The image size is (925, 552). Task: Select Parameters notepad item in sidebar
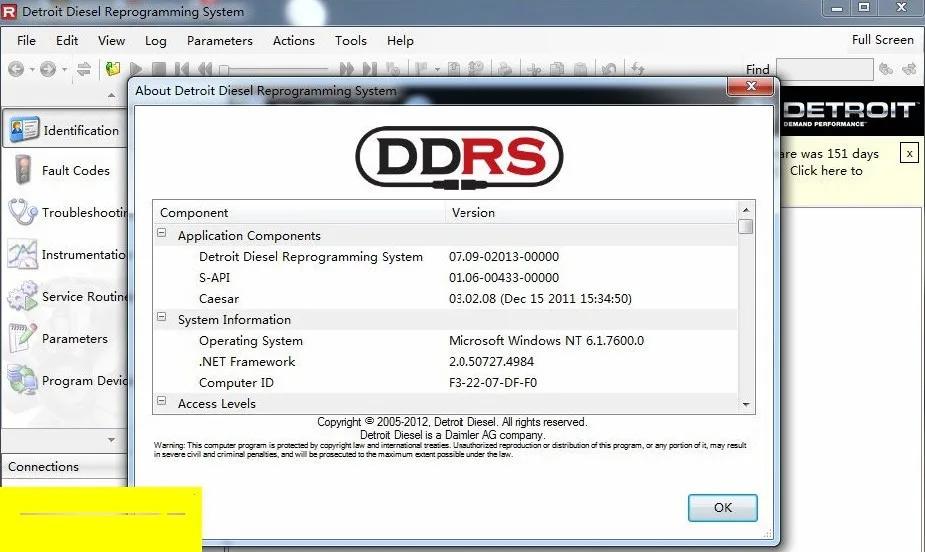coord(65,339)
